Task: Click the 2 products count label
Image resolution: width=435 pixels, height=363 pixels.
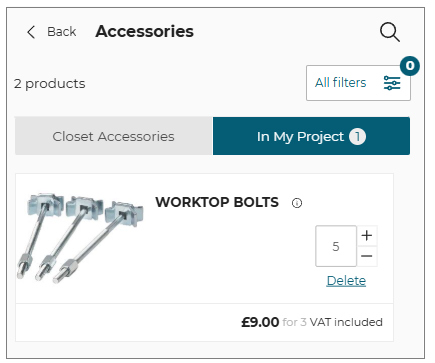Action: coord(50,83)
